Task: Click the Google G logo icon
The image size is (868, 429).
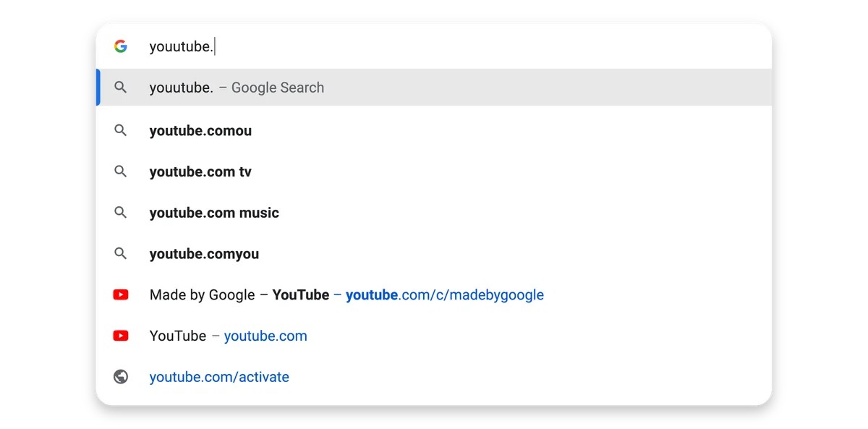Action: coord(121,46)
